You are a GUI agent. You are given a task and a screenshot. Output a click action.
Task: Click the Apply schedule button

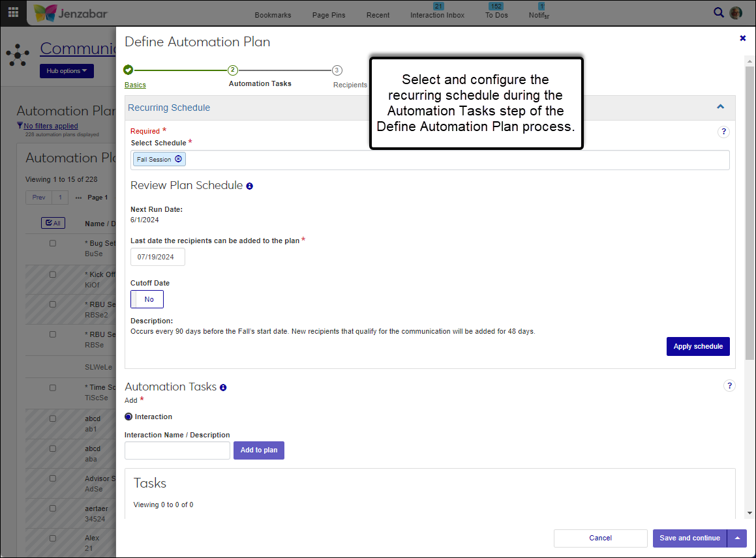[697, 346]
